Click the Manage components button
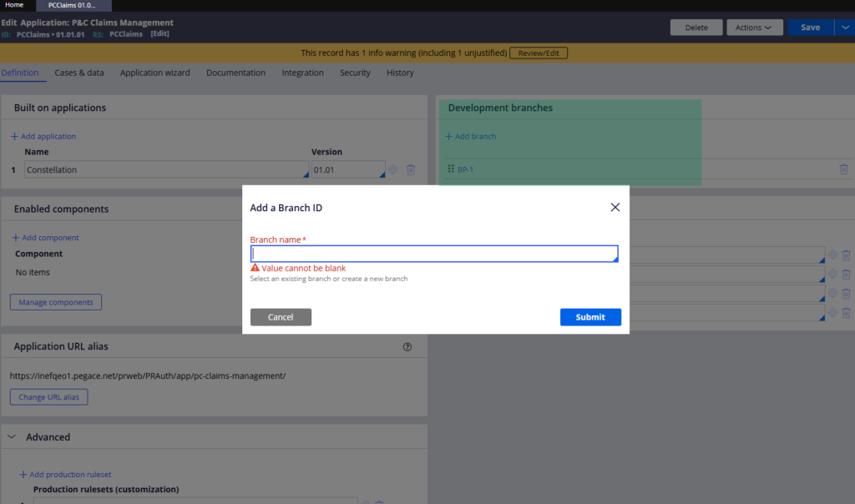The height and width of the screenshot is (504, 855). (x=56, y=302)
